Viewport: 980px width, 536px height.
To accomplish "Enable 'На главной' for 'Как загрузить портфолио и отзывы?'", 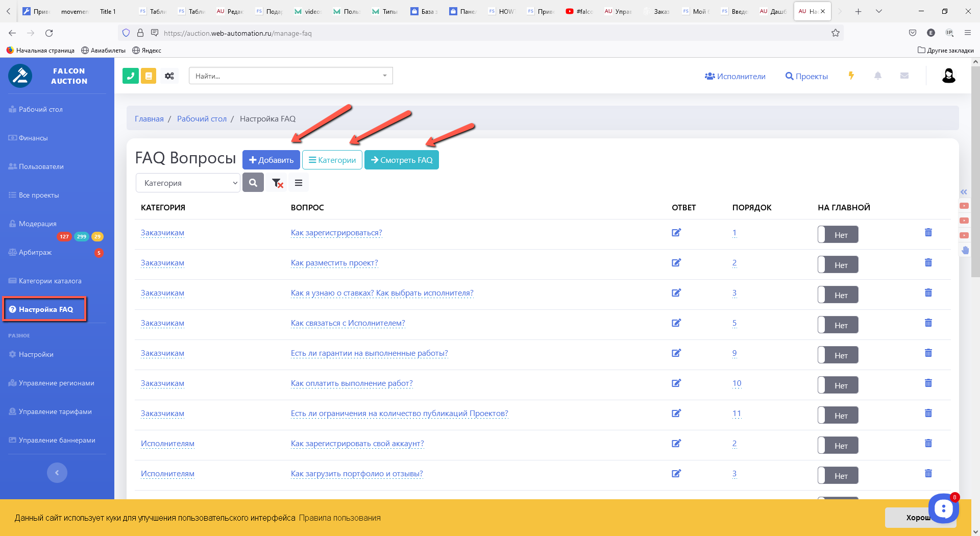I will 838,476.
